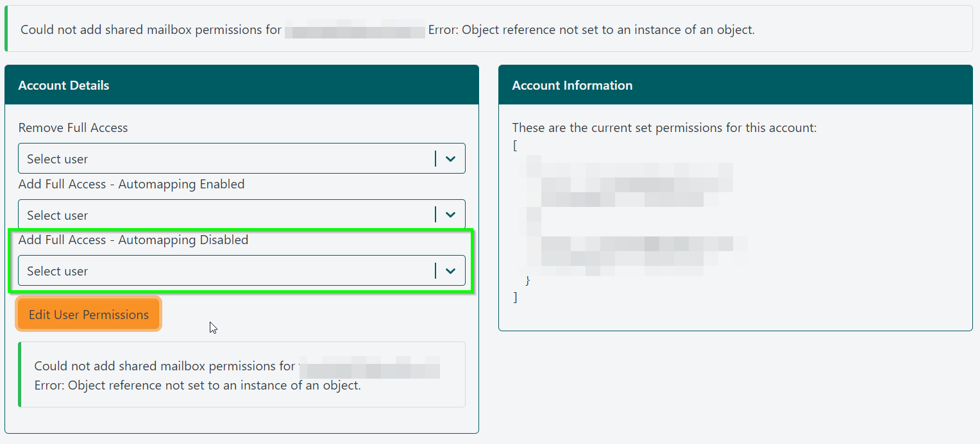Select the Account Details panel header
The width and height of the screenshot is (980, 444).
(63, 85)
